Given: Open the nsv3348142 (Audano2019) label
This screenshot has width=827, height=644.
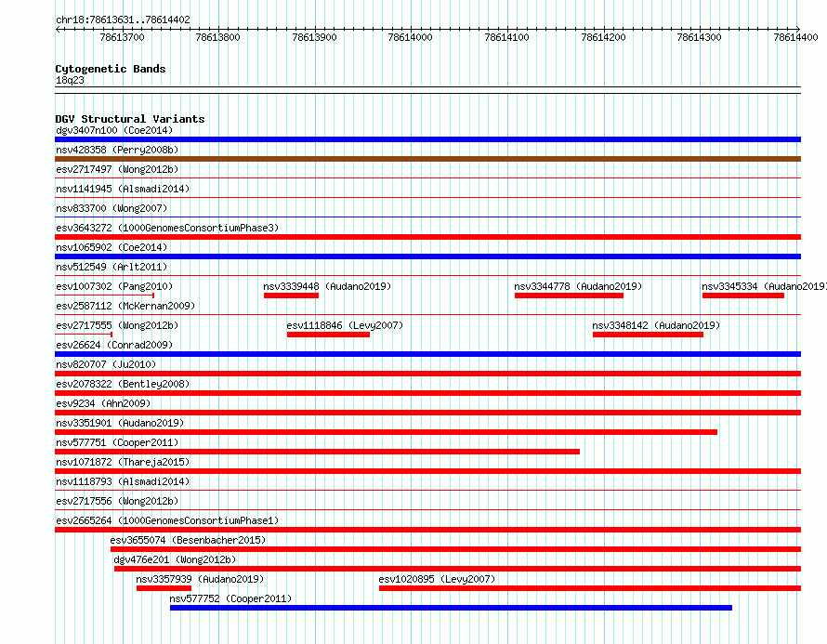Looking at the screenshot, I should [x=656, y=325].
